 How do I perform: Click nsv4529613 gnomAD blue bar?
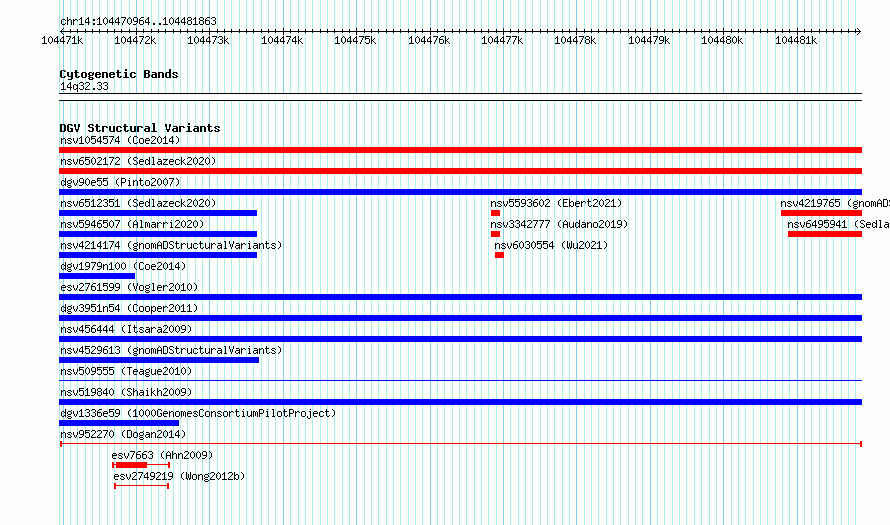tap(159, 360)
